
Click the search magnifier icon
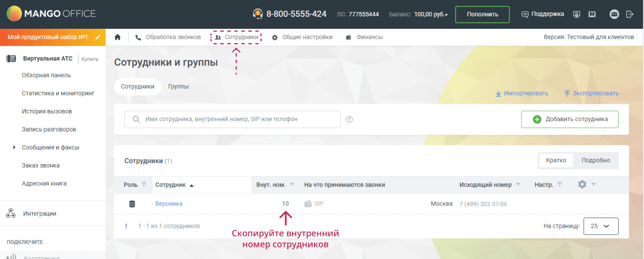(x=136, y=119)
